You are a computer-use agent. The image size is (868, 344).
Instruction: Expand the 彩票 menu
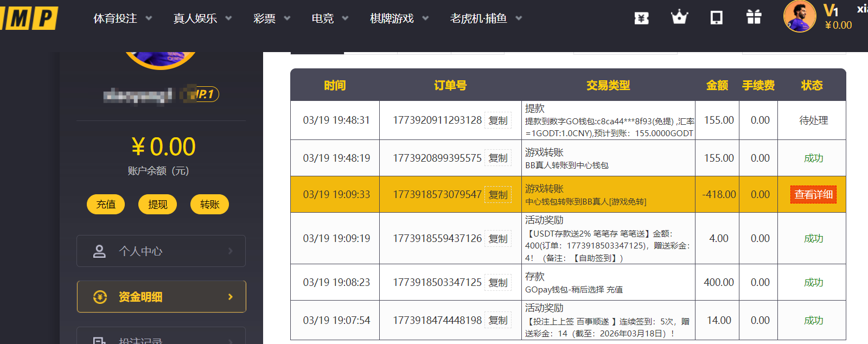[272, 18]
